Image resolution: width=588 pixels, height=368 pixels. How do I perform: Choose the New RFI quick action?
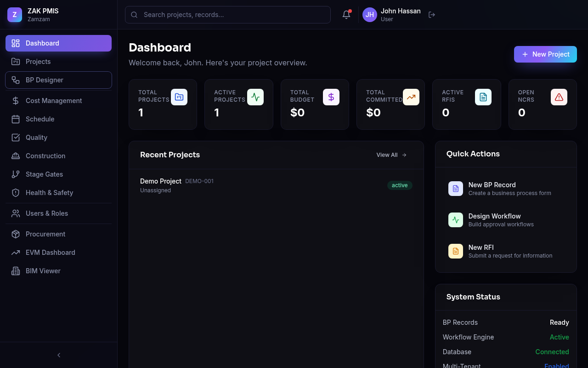coord(506,251)
